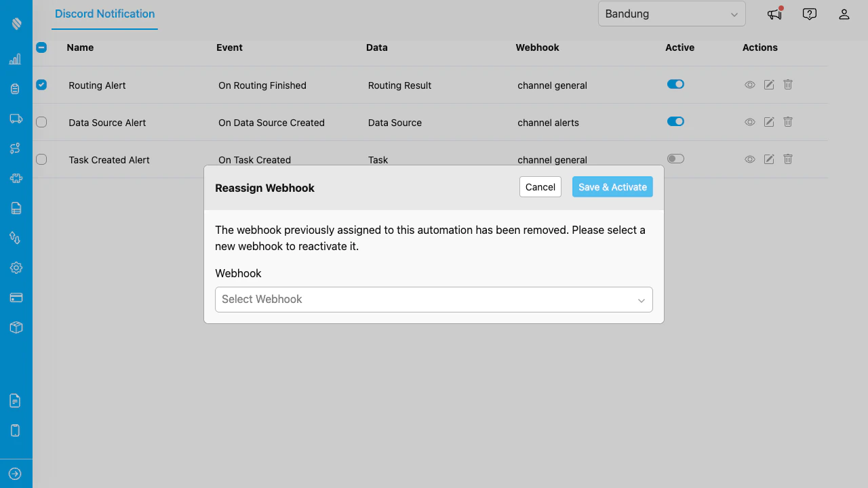Edit the Task Created Alert automation

coord(768,159)
